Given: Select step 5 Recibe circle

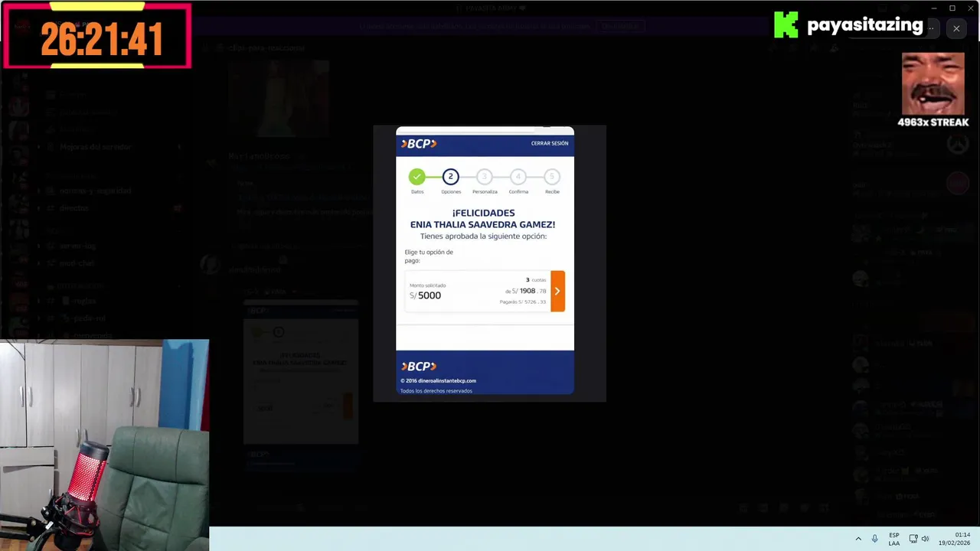Looking at the screenshot, I should click(552, 177).
